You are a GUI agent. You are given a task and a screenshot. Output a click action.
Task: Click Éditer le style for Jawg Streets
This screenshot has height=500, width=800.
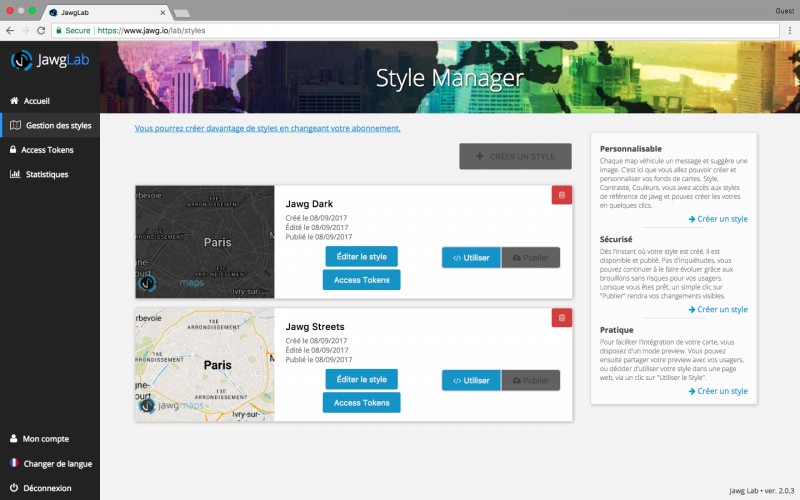[x=362, y=379]
